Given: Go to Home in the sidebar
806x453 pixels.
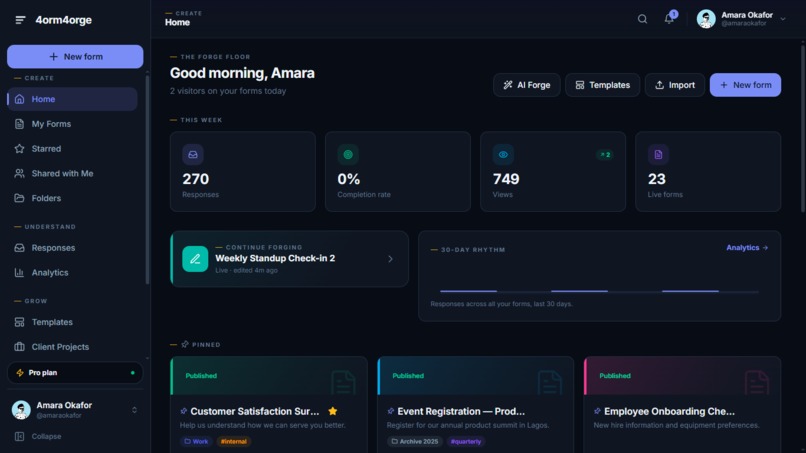Looking at the screenshot, I should [x=72, y=99].
